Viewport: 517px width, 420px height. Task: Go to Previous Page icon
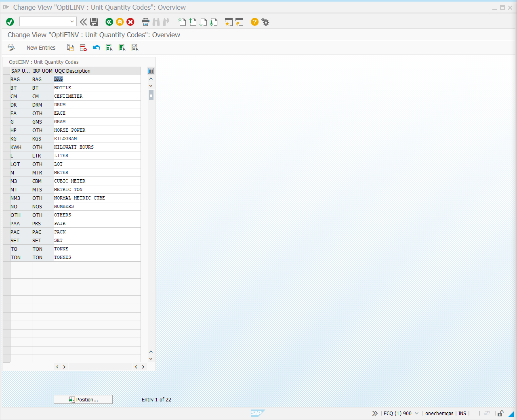coord(193,22)
